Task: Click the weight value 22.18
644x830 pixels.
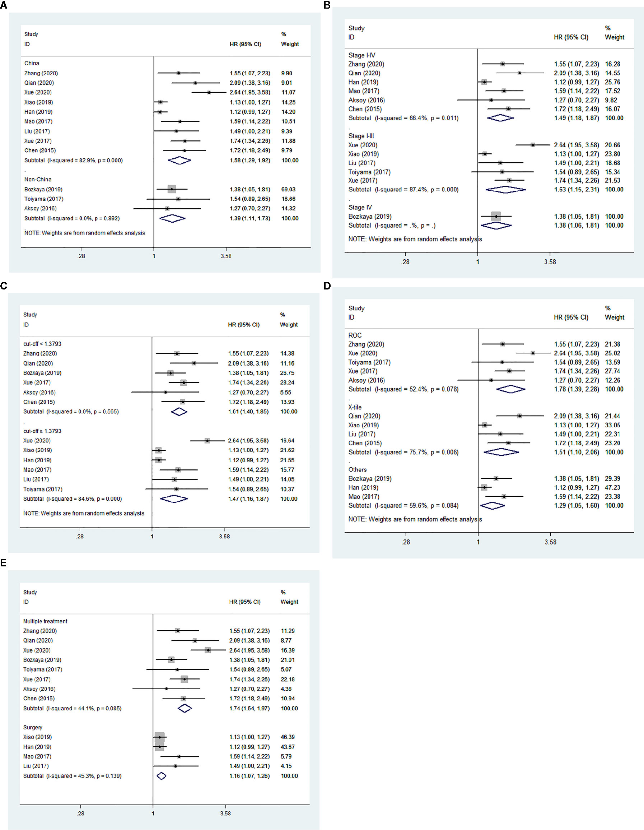Action: click(x=288, y=680)
